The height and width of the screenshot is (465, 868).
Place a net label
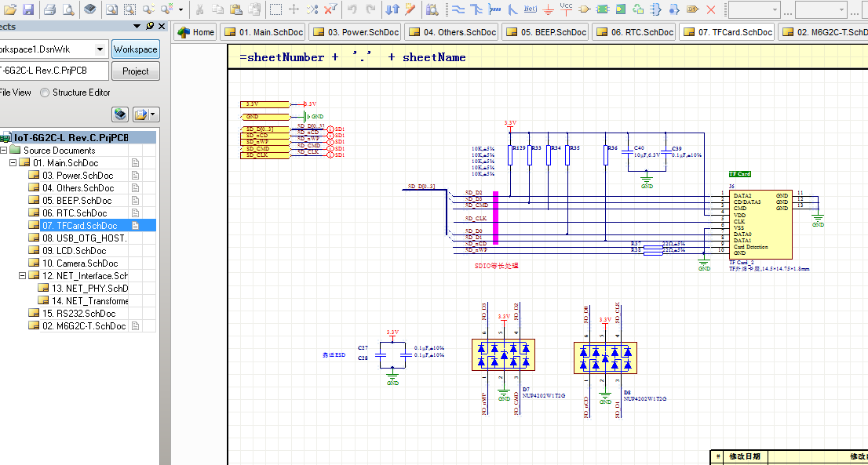[x=531, y=9]
